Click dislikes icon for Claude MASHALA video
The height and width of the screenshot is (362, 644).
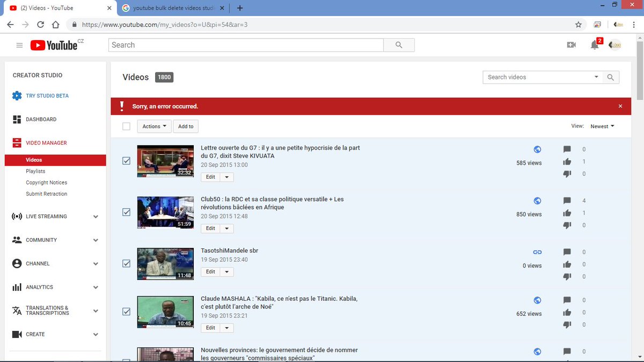pyautogui.click(x=567, y=324)
